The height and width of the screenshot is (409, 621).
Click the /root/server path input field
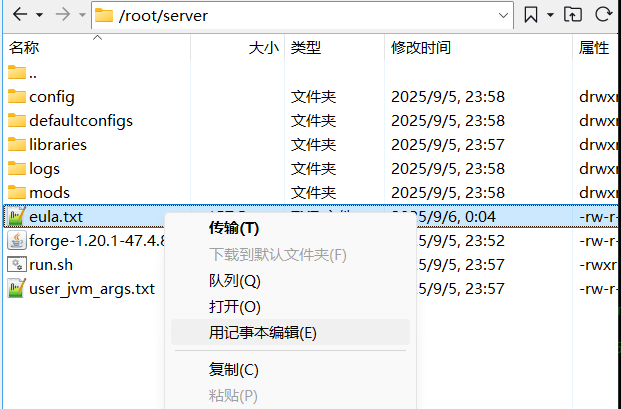point(300,15)
